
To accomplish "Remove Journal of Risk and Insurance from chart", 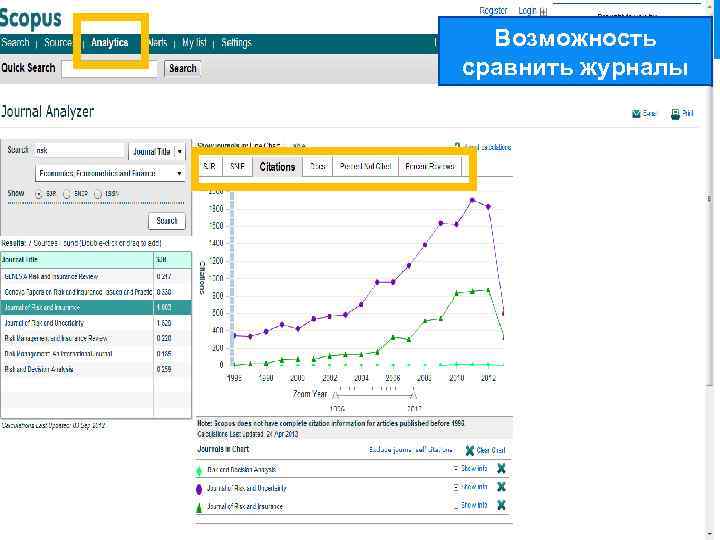I will (501, 505).
